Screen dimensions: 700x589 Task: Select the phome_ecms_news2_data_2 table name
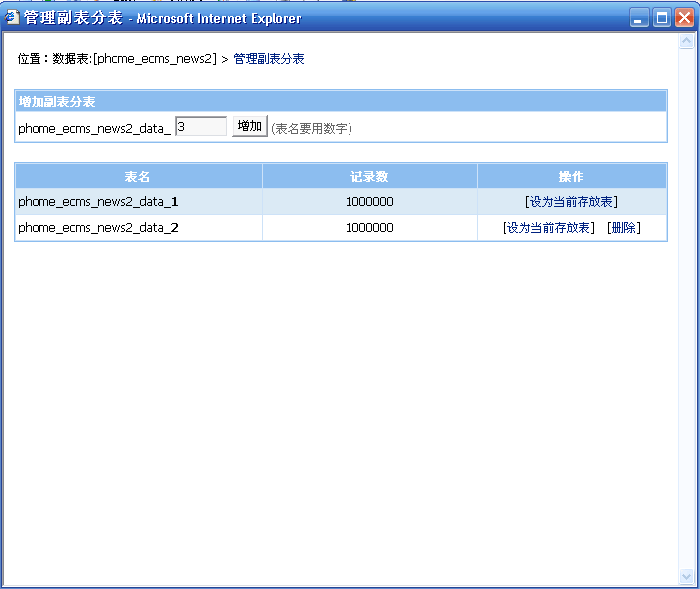[98, 228]
